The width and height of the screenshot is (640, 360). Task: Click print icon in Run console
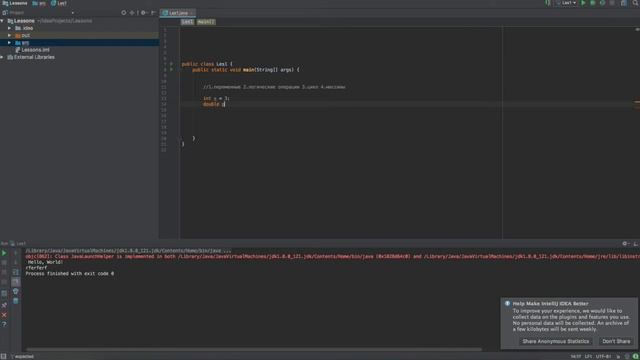click(x=16, y=291)
